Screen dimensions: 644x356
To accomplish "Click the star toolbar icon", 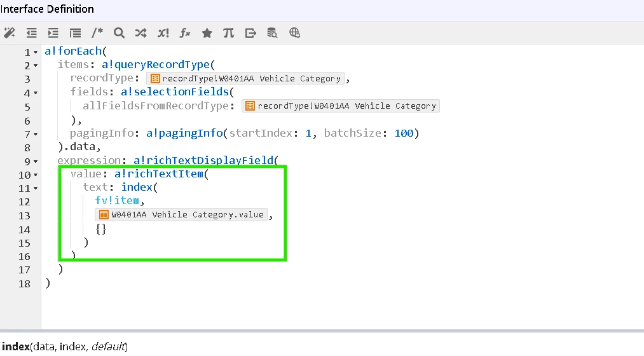I will 207,33.
